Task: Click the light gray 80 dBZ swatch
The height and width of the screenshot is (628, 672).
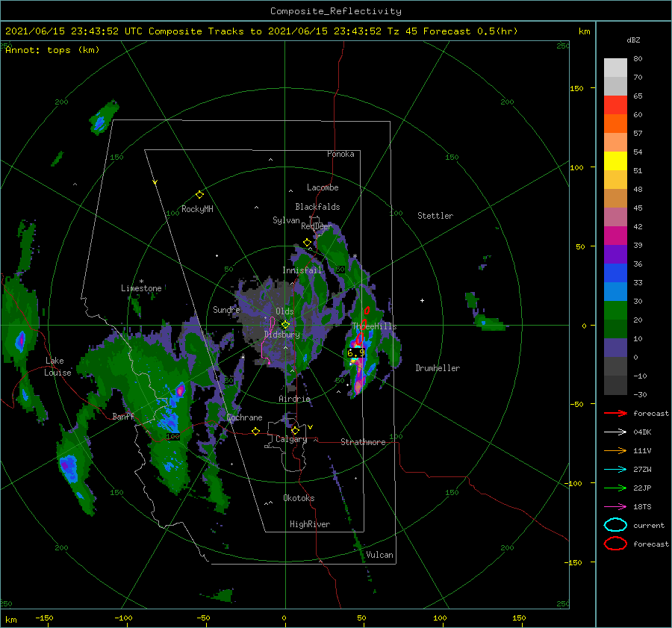Action: (615, 67)
